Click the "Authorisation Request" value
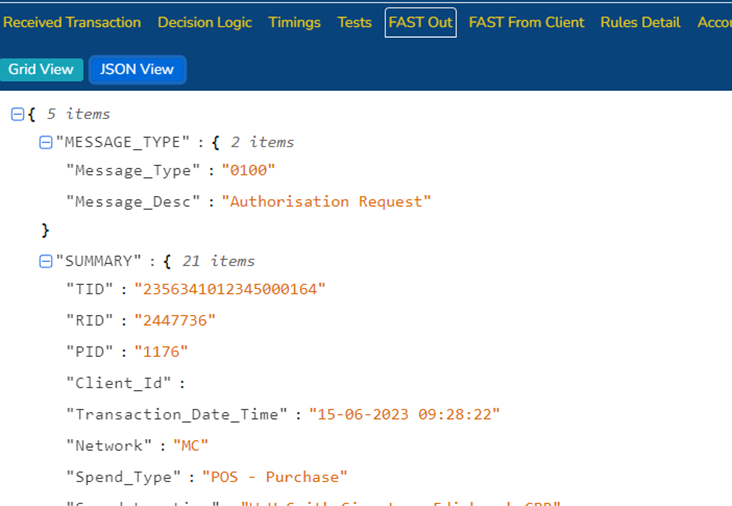Viewport: 732px width, 506px height. point(326,202)
